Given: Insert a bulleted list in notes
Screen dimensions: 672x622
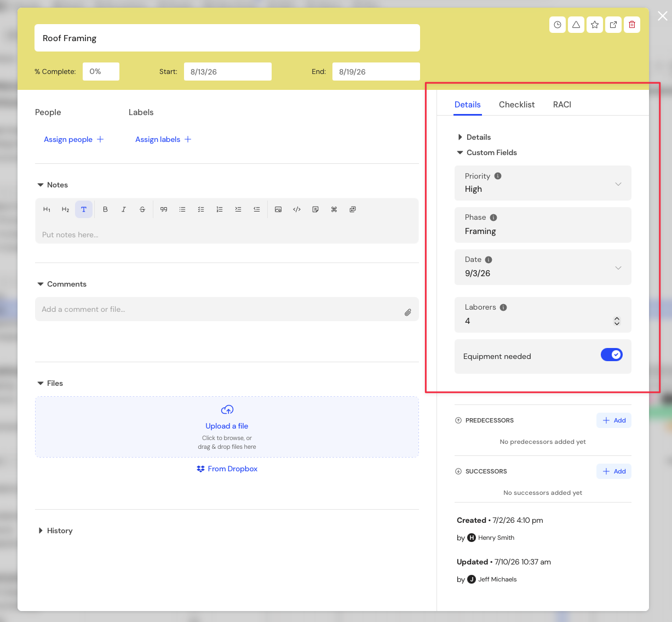Looking at the screenshot, I should [182, 209].
